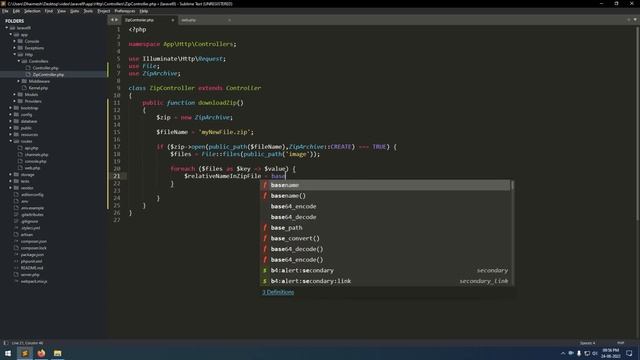Open channels.php under routes
Image resolution: width=640 pixels, height=360 pixels.
[x=36, y=155]
